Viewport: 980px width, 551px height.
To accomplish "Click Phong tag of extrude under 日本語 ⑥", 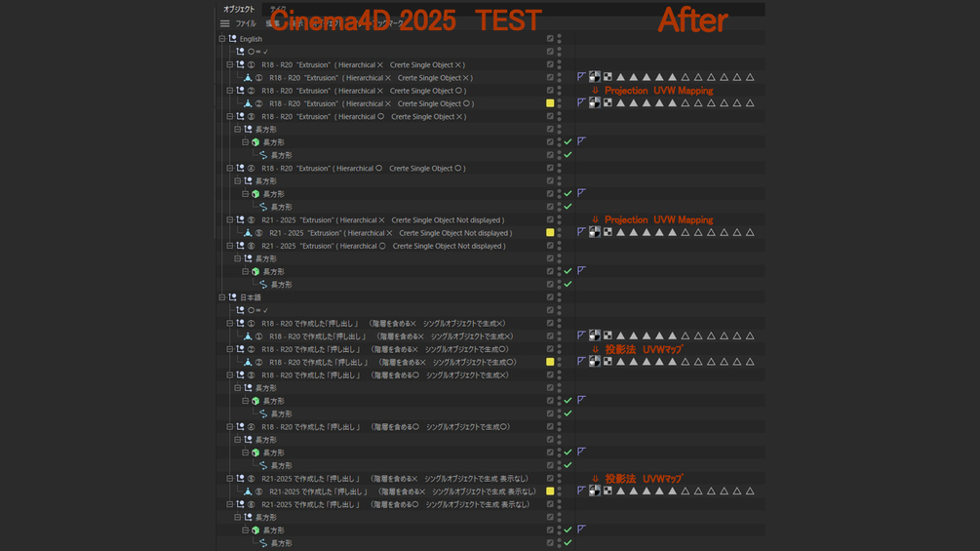I will point(582,530).
